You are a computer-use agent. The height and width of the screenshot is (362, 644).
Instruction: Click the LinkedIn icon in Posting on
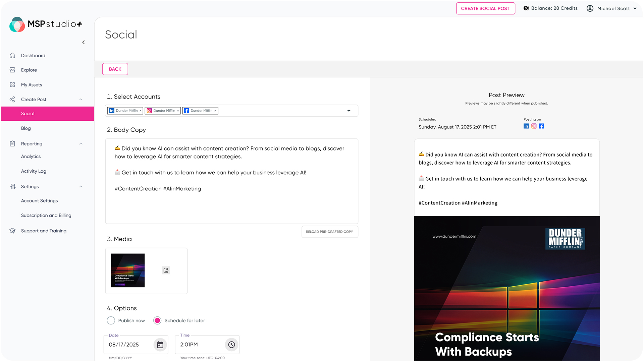click(526, 126)
